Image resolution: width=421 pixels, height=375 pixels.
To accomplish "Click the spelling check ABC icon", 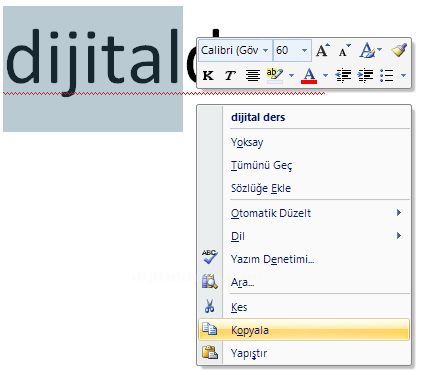I will [x=210, y=257].
